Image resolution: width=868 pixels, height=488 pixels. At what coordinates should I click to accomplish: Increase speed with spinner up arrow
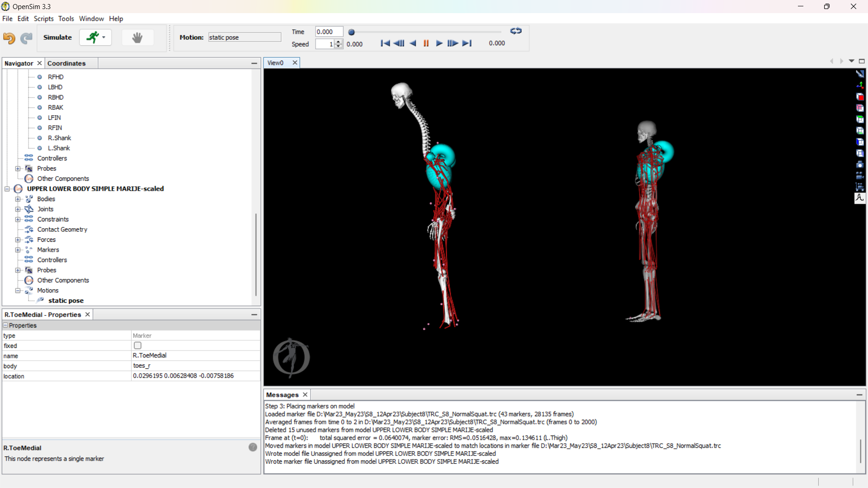338,42
